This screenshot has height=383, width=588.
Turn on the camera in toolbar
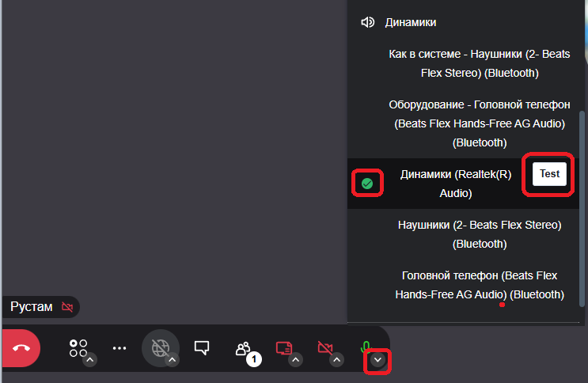(x=324, y=347)
